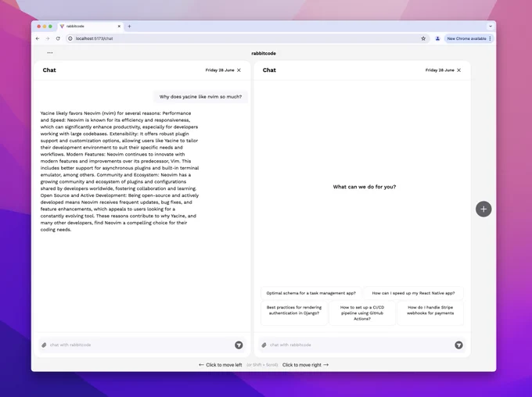Screen dimensions: 532x397
Task: Click the 'rabbitcode' title text
Action: (x=264, y=53)
